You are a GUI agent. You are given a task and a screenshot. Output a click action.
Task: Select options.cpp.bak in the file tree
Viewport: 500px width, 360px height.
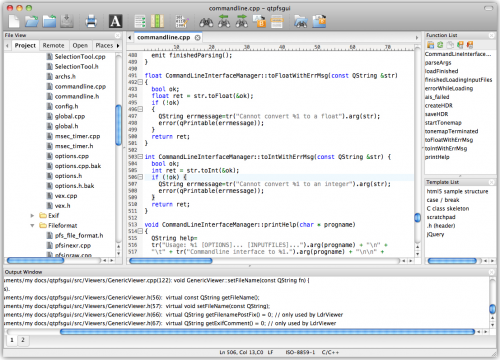tap(78, 166)
